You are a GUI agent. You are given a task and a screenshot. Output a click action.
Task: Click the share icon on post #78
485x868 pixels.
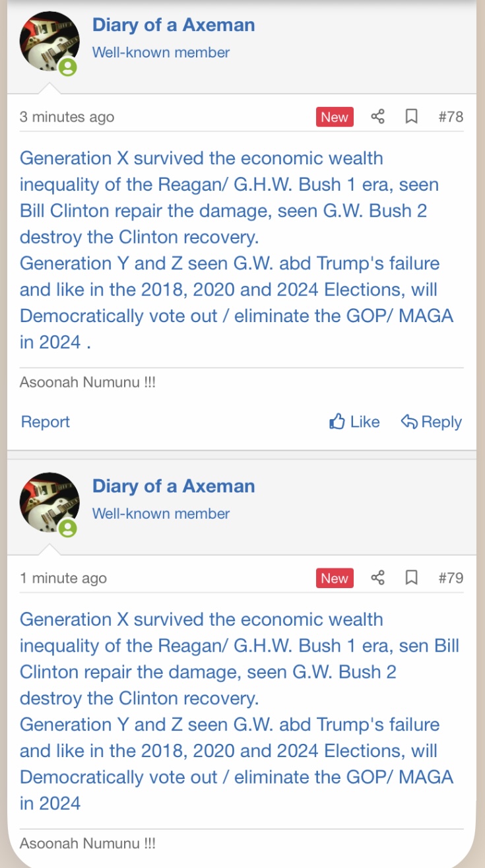(377, 117)
